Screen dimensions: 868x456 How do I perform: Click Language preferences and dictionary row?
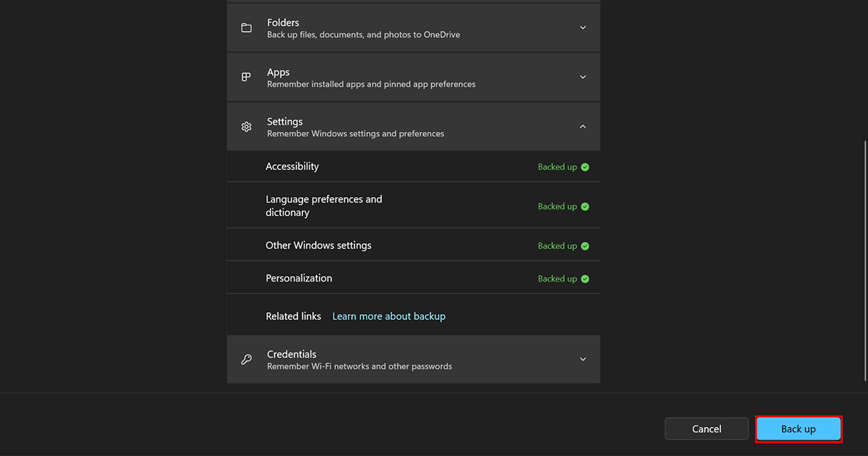[323, 206]
